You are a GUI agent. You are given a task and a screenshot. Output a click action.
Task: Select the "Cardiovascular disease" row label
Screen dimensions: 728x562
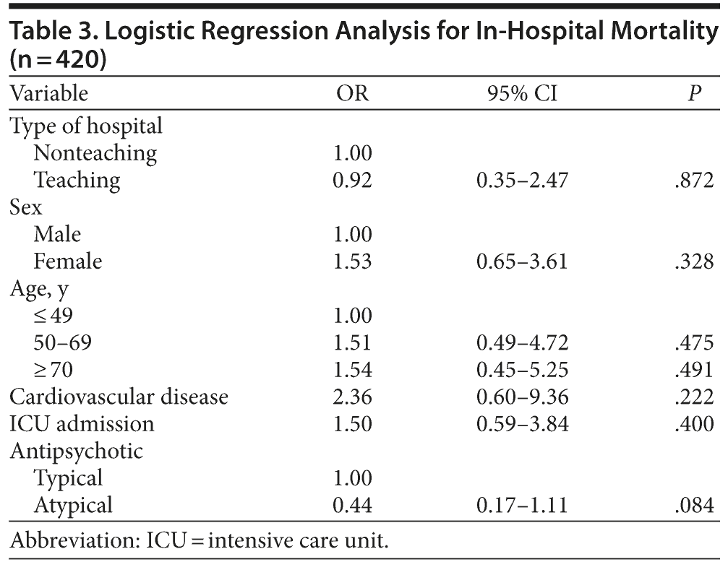click(119, 397)
